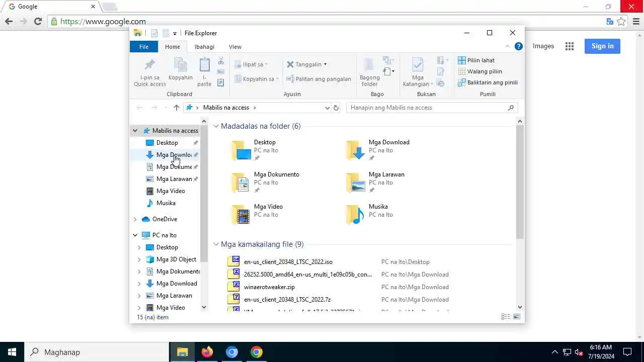Viewport: 644px width, 362px height.
Task: Select en-us_client_20348_LTSC_2022.iso file
Action: click(x=288, y=262)
